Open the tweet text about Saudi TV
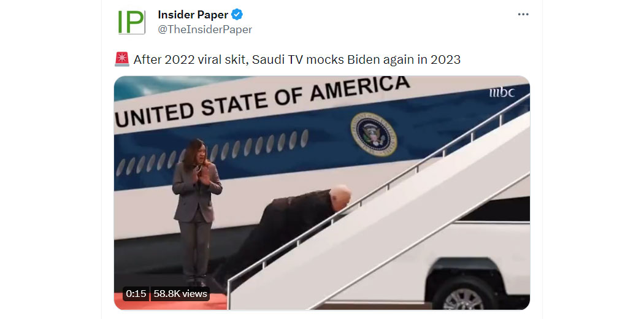644x319 pixels. pyautogui.click(x=296, y=60)
